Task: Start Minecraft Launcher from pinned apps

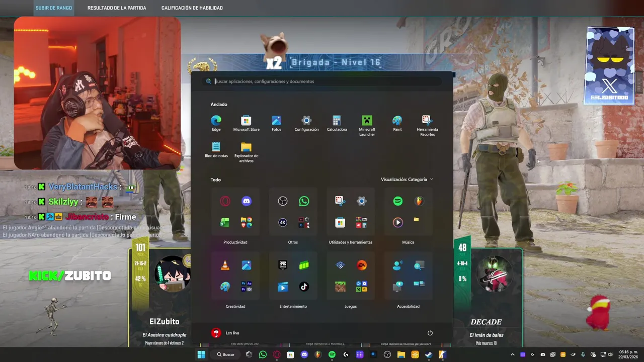Action: (367, 126)
